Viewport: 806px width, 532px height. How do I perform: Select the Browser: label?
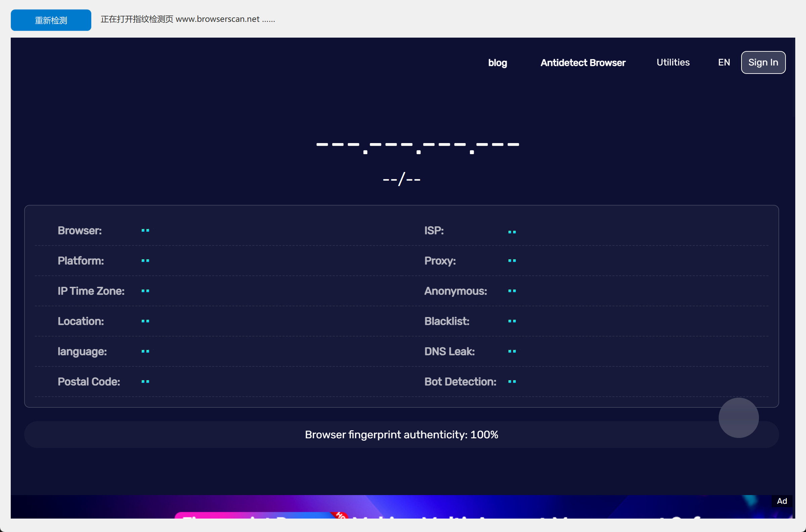click(80, 231)
